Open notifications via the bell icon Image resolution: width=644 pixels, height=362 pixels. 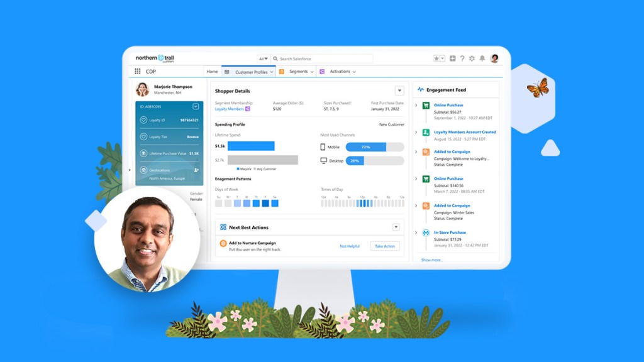click(x=482, y=58)
